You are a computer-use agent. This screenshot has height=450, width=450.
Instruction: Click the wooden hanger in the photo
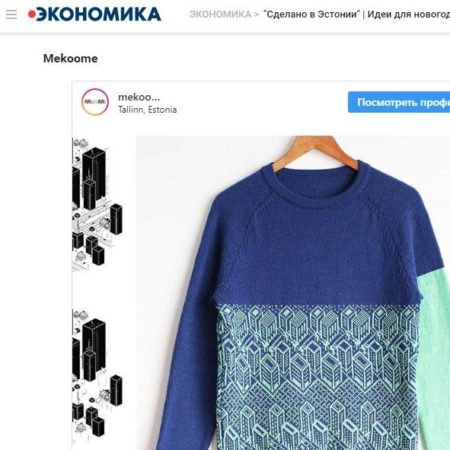316,152
